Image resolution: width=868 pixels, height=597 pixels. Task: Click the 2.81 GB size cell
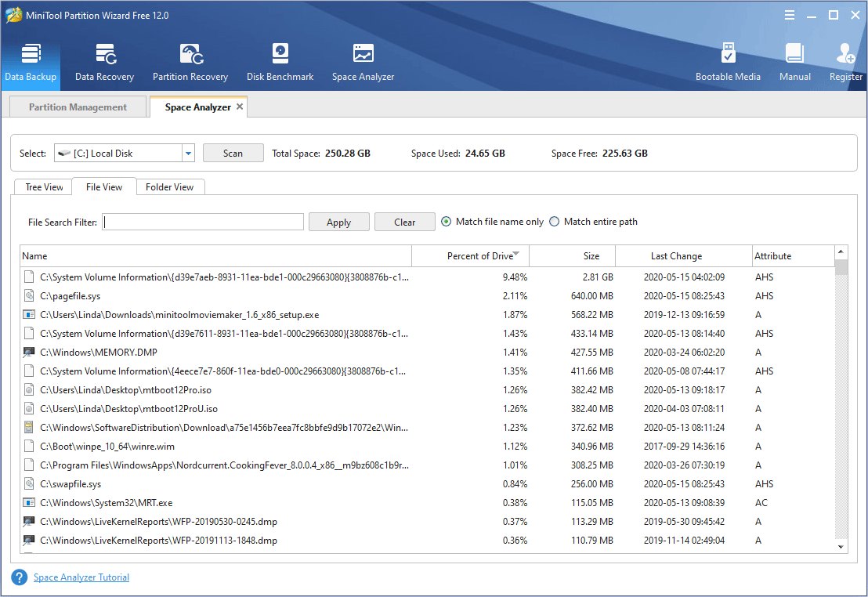point(597,277)
